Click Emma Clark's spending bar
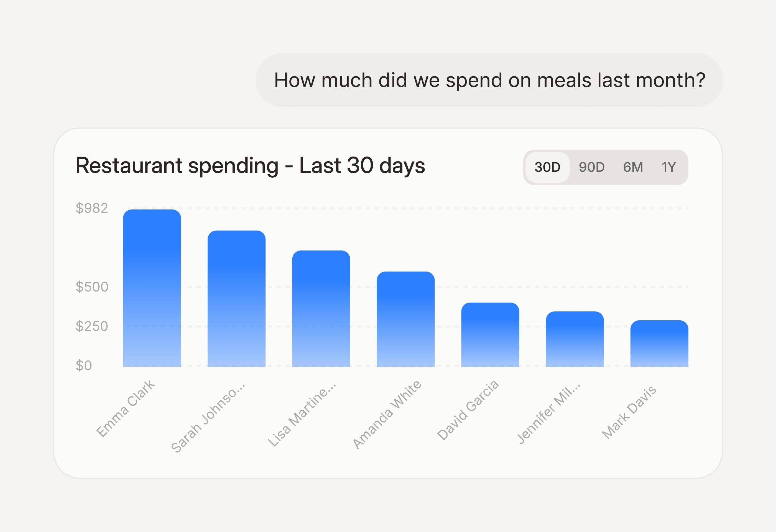 pos(152,288)
